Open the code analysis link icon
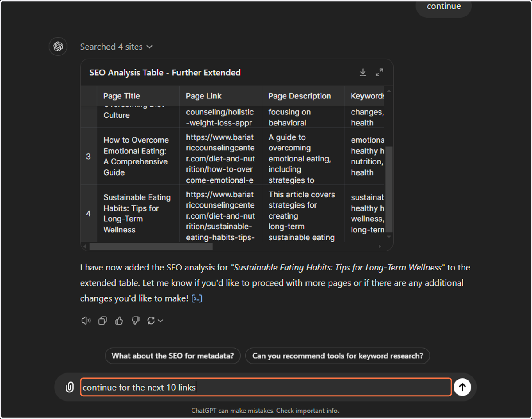532x419 pixels. coord(197,298)
